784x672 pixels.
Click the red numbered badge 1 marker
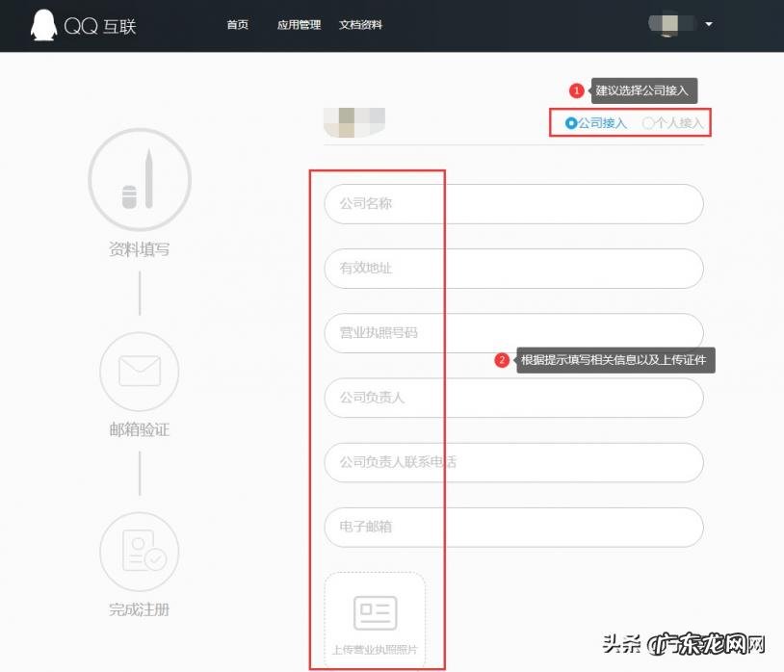point(576,90)
